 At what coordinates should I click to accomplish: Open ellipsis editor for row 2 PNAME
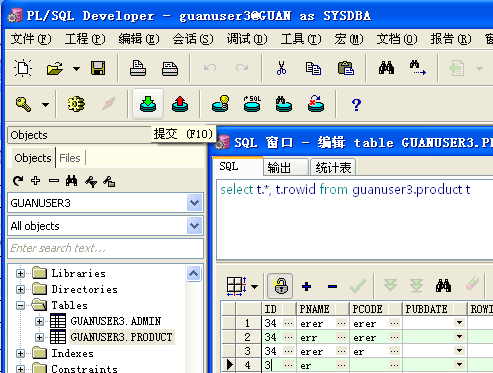click(341, 337)
